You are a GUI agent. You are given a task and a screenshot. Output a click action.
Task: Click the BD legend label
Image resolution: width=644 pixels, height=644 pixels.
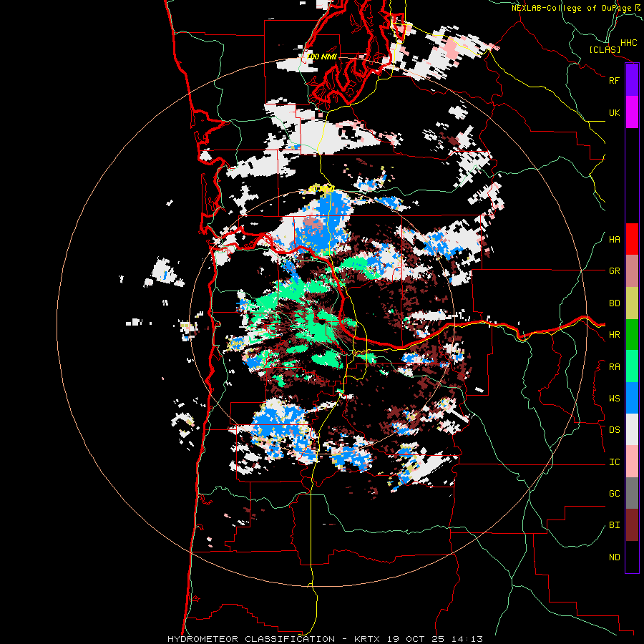(614, 303)
